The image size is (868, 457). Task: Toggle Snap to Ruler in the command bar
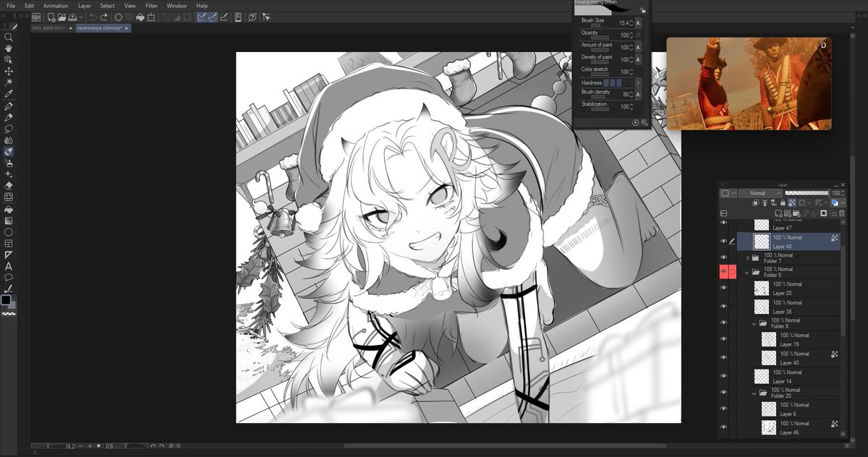202,17
